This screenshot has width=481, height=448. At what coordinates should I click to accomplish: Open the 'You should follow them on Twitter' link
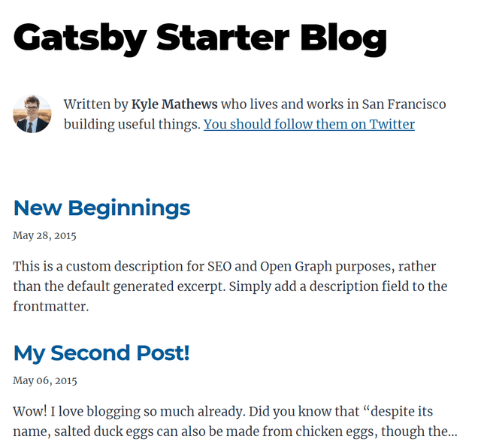[309, 124]
